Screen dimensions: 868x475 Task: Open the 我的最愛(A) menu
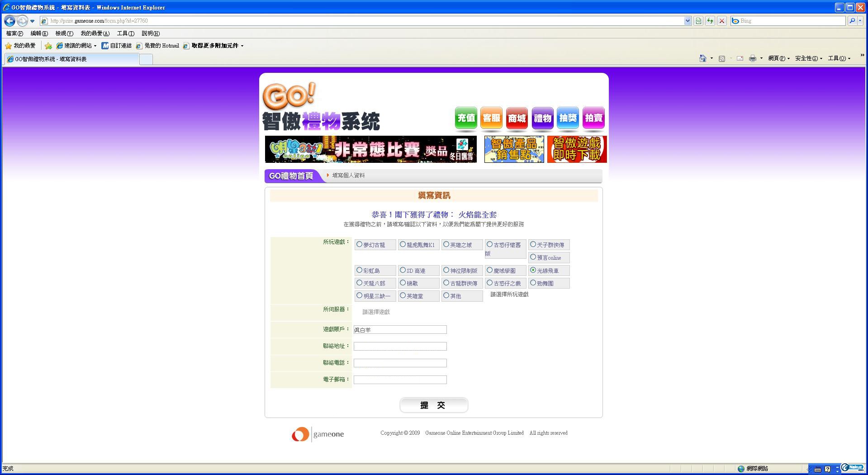pyautogui.click(x=95, y=33)
